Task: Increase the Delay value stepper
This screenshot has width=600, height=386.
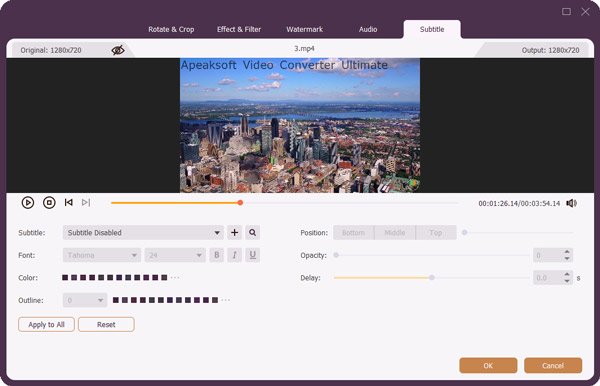Action: pos(567,274)
